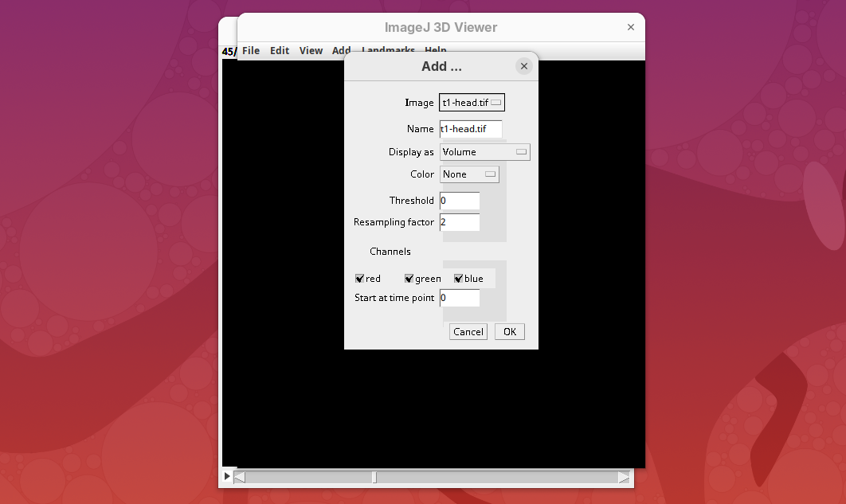Viewport: 846px width, 504px height.
Task: Open the Color dropdown set to None
Action: (x=469, y=174)
